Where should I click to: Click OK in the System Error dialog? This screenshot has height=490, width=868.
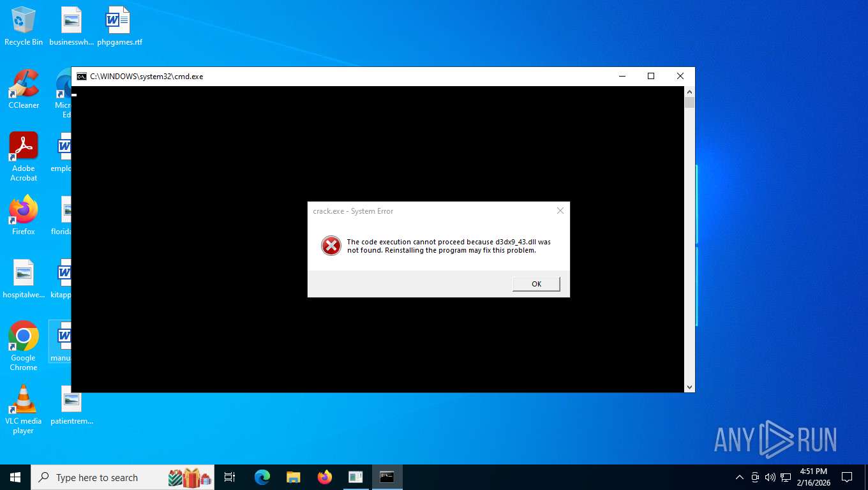(536, 284)
